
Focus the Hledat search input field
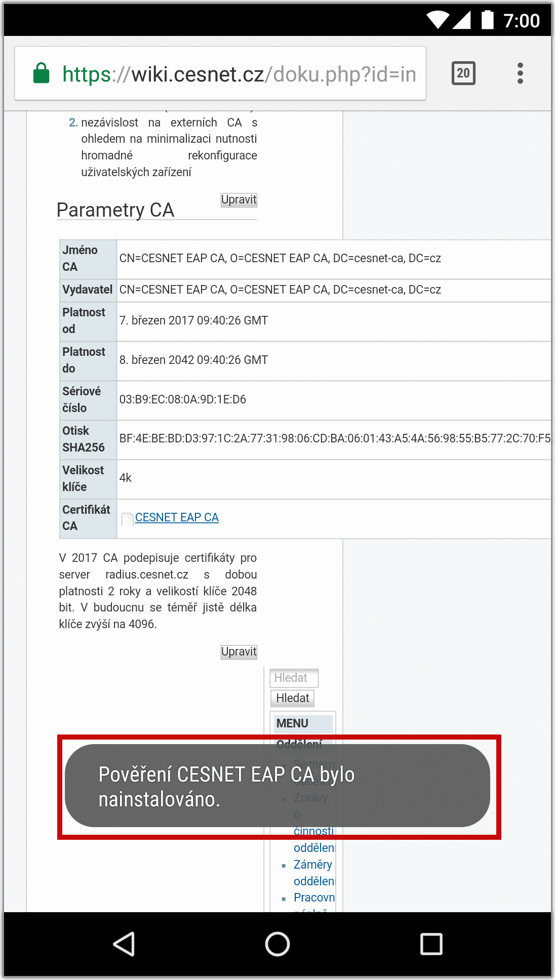coord(294,678)
